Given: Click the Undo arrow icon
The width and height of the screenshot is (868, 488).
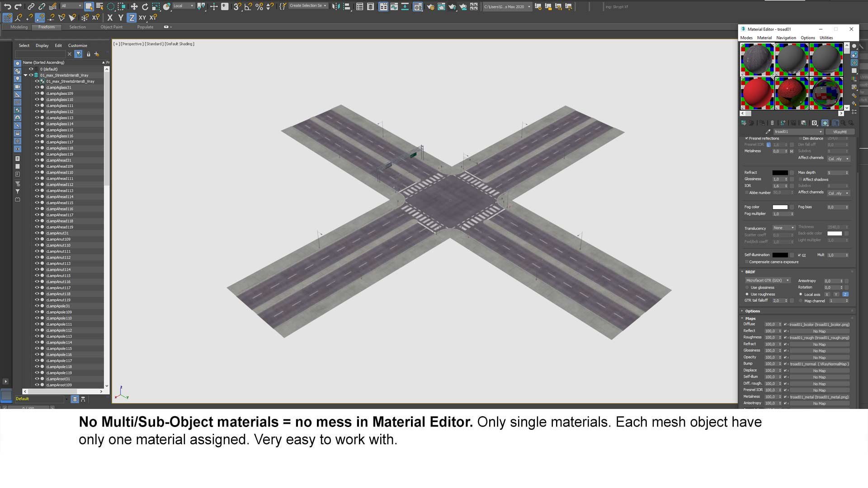Looking at the screenshot, I should coord(7,6).
